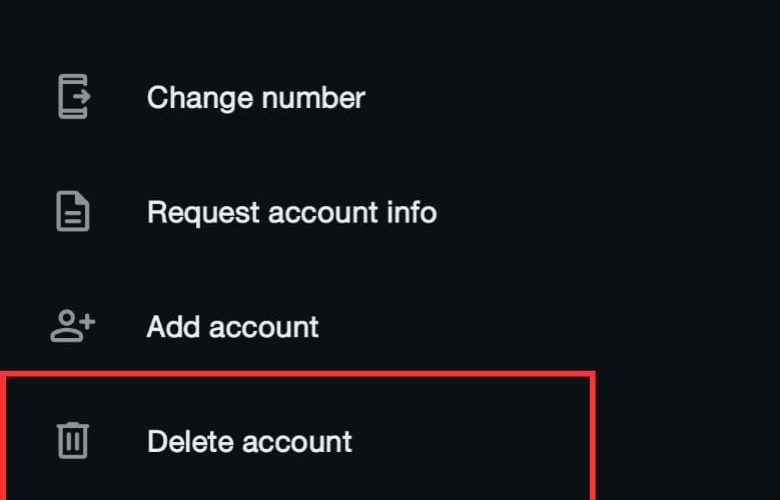Click the word 'info' in Request account info
780x500 pixels.
pyautogui.click(x=414, y=212)
